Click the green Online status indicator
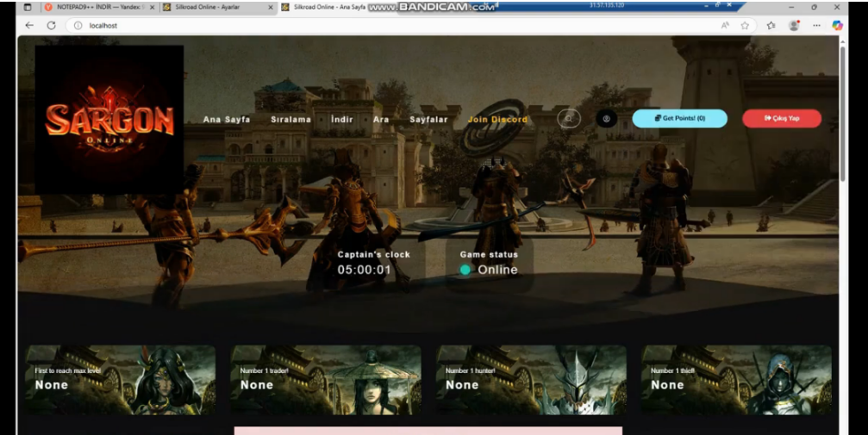Viewport: 868px width, 435px height. point(465,270)
